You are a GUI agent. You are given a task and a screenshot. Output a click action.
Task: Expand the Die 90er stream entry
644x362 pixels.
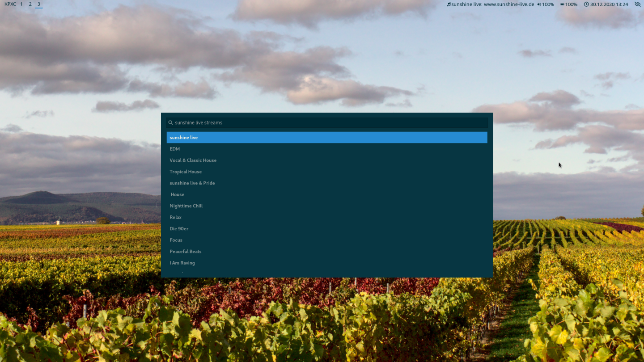(179, 228)
